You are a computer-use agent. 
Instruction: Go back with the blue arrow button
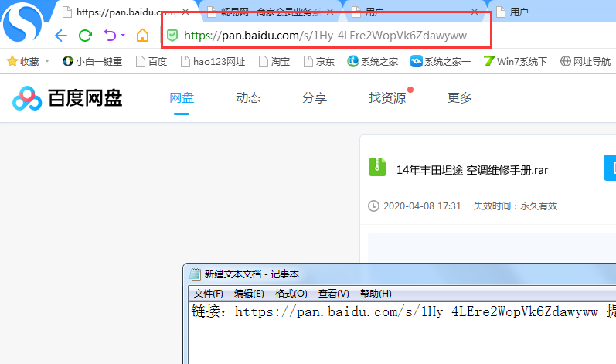tap(61, 36)
